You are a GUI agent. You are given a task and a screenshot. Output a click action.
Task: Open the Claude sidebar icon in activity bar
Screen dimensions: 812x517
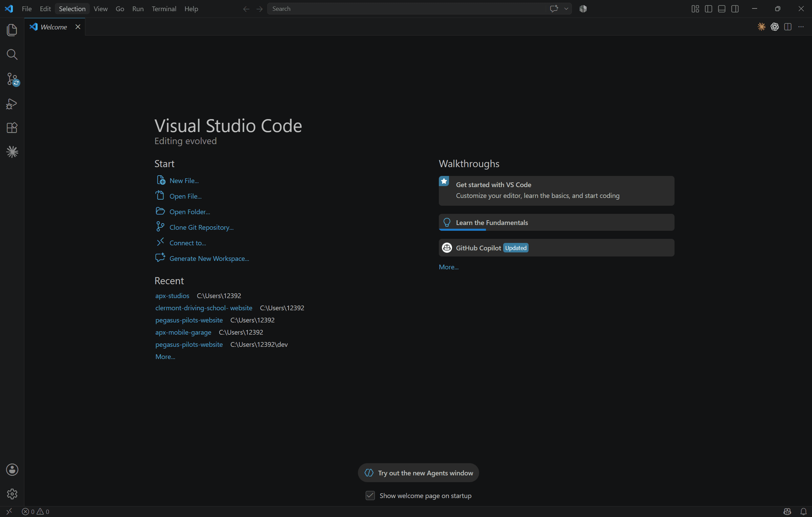12,152
